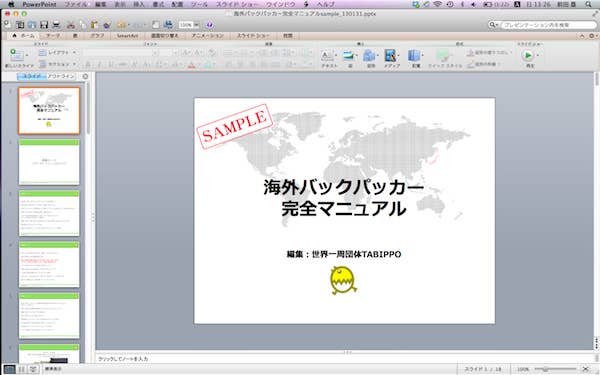Click the green Play slideshow icon
The height and width of the screenshot is (375, 600).
[528, 55]
